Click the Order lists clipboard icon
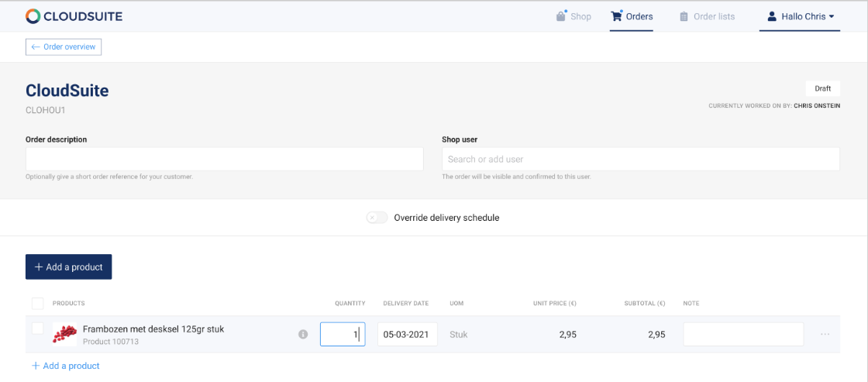This screenshot has height=382, width=868. click(684, 16)
